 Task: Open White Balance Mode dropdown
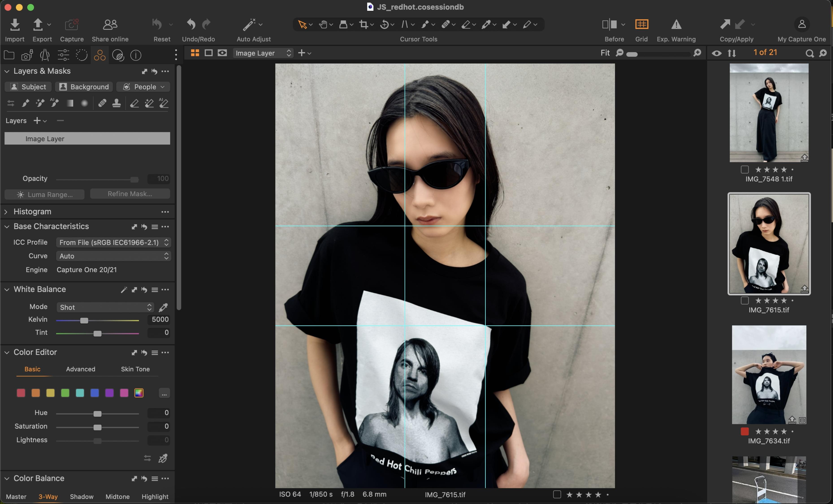(x=105, y=307)
